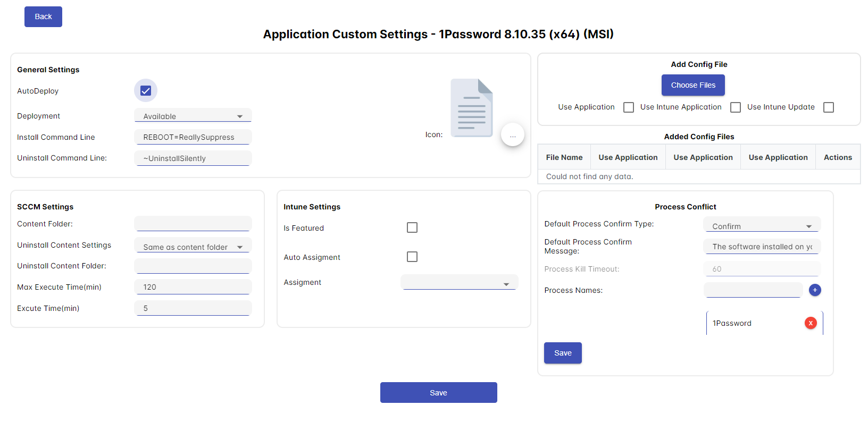Click the Process Names input field
This screenshot has height=422, width=868.
click(x=753, y=290)
